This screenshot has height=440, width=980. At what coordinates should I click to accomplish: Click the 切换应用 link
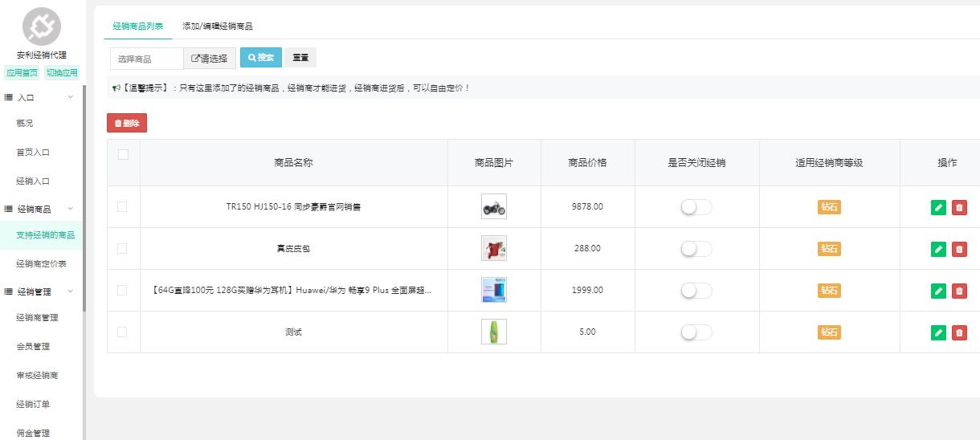(x=62, y=73)
